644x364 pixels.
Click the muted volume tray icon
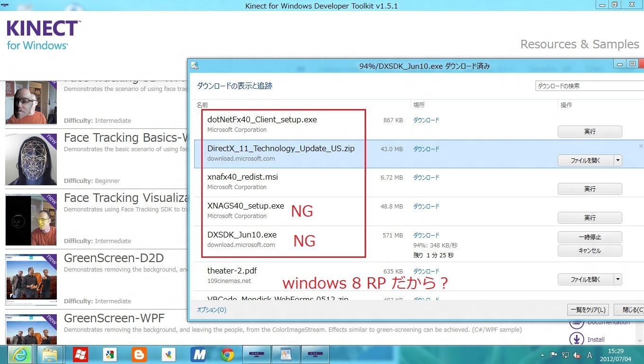[577, 355]
